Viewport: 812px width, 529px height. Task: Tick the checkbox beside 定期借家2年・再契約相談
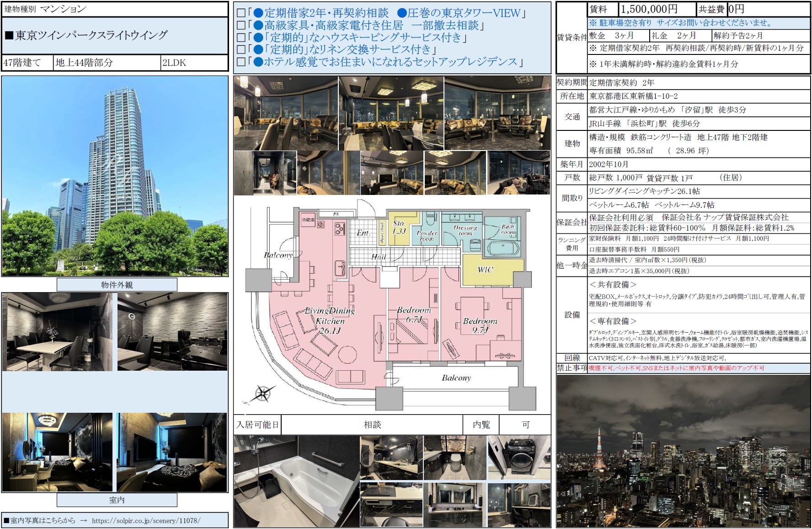(x=241, y=13)
